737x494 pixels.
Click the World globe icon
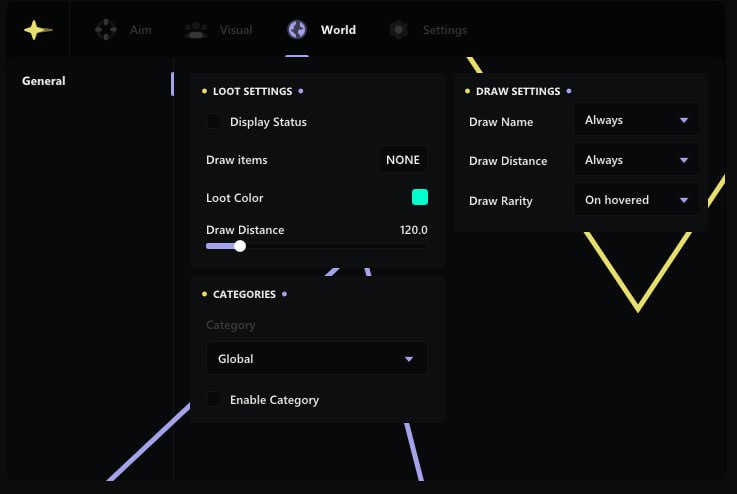[297, 30]
